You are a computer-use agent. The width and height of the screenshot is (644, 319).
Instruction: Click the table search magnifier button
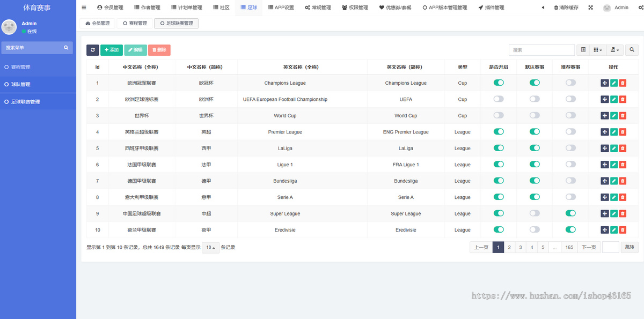click(x=632, y=50)
